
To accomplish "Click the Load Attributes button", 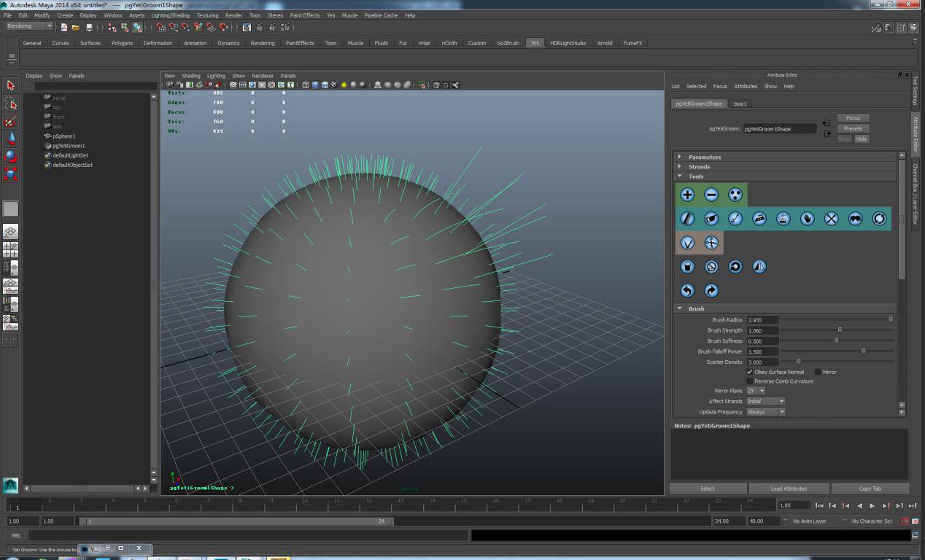I will (x=789, y=489).
